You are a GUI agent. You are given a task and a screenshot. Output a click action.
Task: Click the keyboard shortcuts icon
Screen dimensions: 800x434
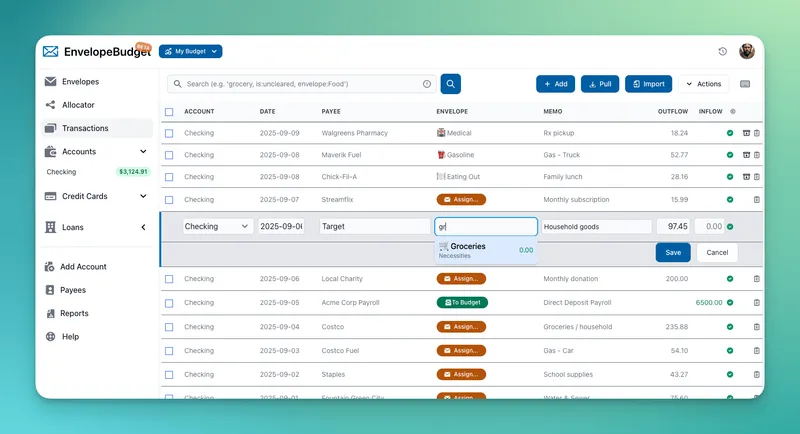(x=745, y=84)
